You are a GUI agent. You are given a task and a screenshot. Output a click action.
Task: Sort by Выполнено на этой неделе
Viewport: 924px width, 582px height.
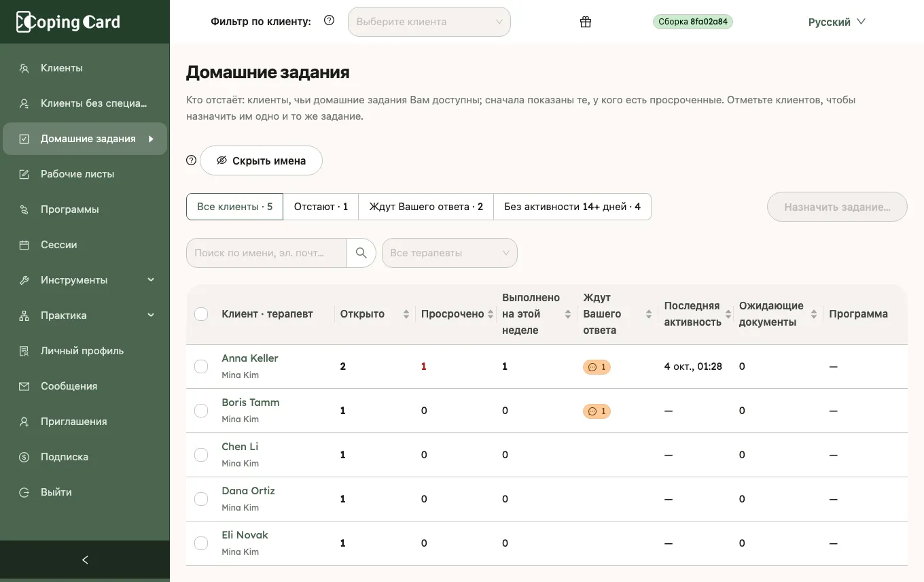568,314
